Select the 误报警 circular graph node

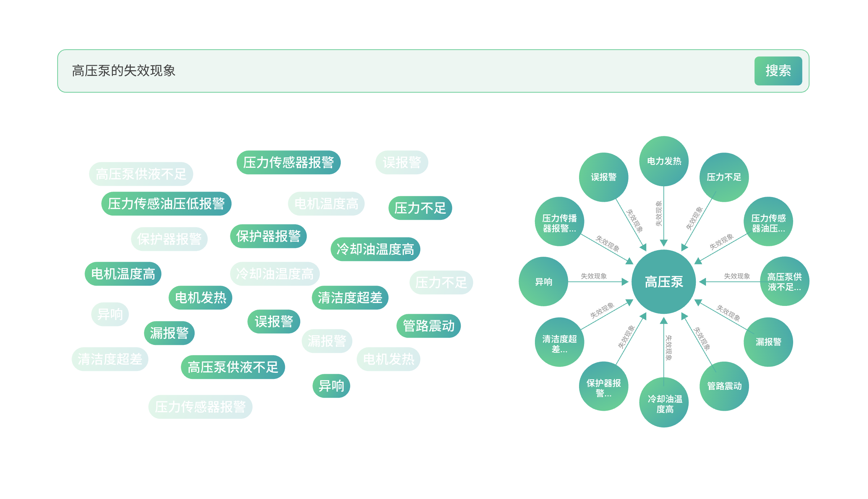[604, 177]
